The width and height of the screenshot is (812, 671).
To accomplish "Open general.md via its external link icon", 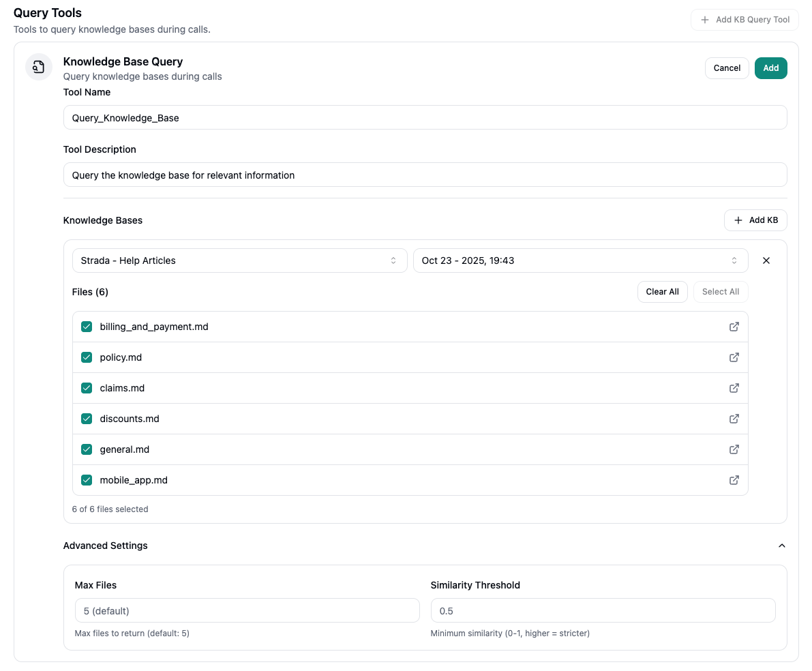I will pos(734,449).
